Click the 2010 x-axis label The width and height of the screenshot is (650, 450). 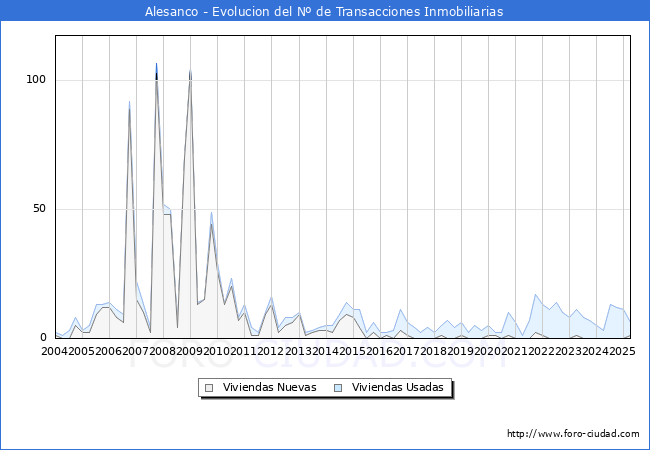(217, 351)
